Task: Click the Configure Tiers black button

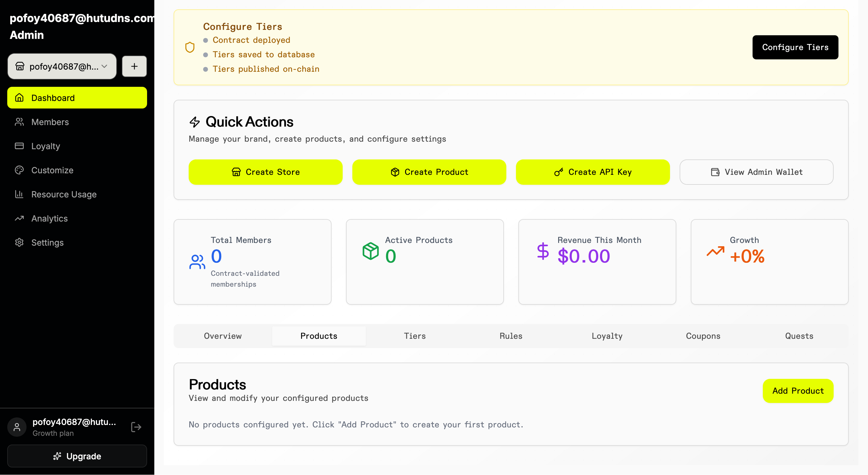Action: [x=795, y=47]
